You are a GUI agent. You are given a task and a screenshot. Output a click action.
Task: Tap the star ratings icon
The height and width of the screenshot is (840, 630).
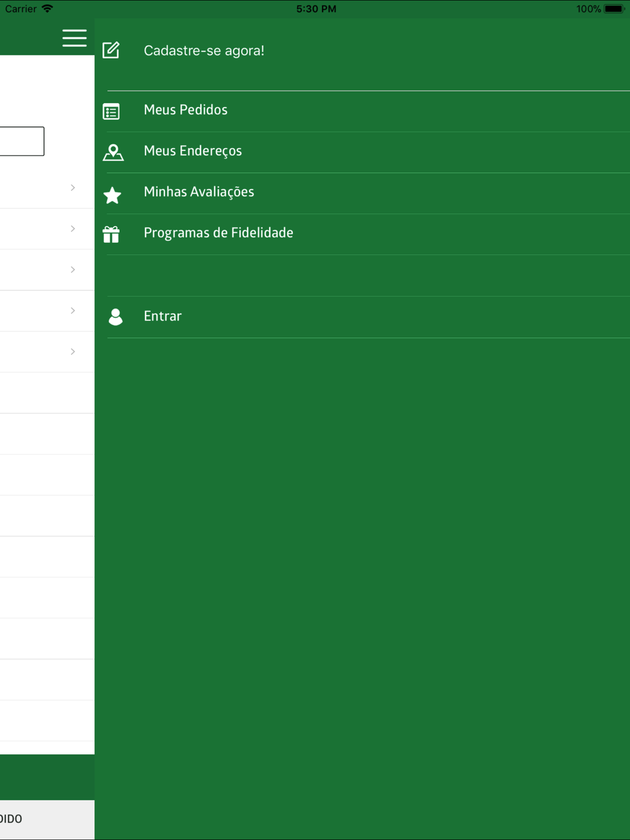112,195
